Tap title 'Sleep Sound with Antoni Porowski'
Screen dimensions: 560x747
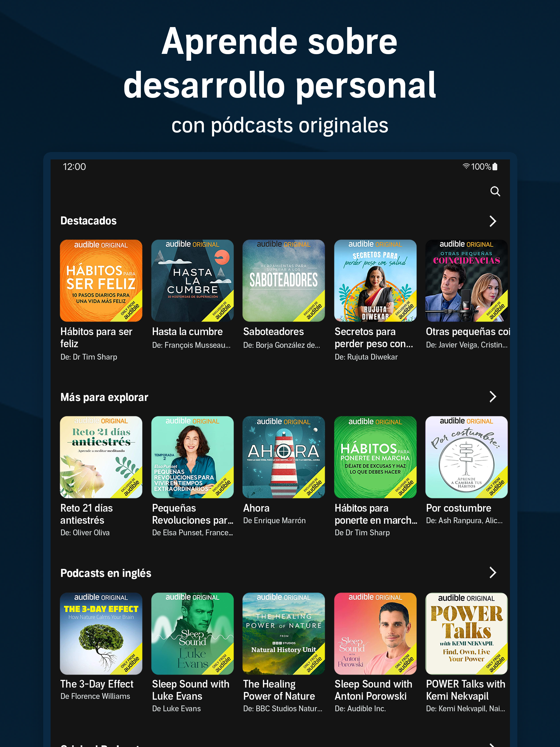373,690
